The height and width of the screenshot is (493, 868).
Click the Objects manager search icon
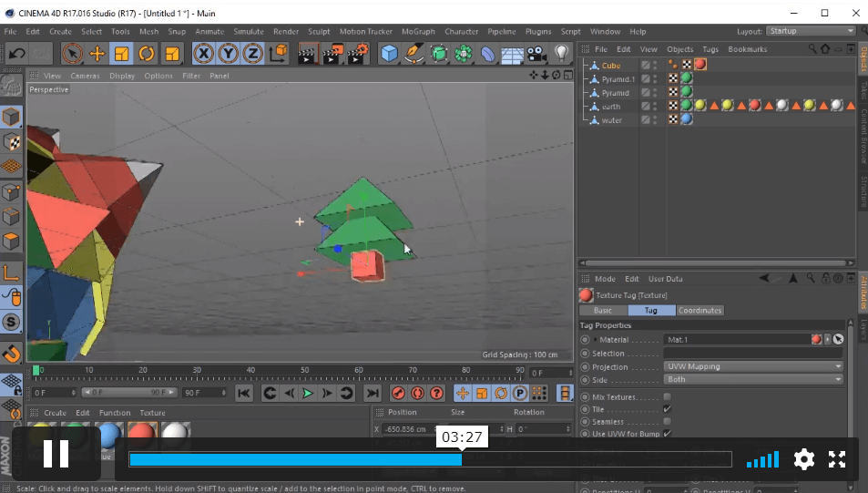(x=812, y=48)
